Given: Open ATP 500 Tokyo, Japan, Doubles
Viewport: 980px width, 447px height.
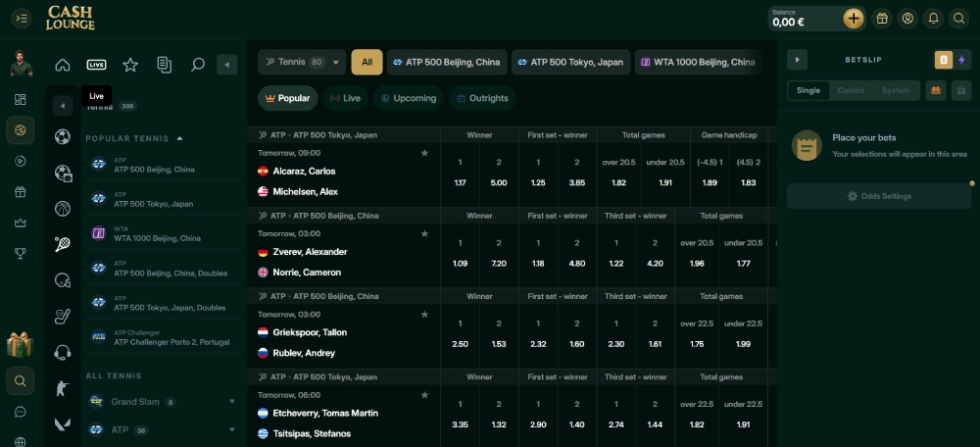Looking at the screenshot, I should point(163,303).
